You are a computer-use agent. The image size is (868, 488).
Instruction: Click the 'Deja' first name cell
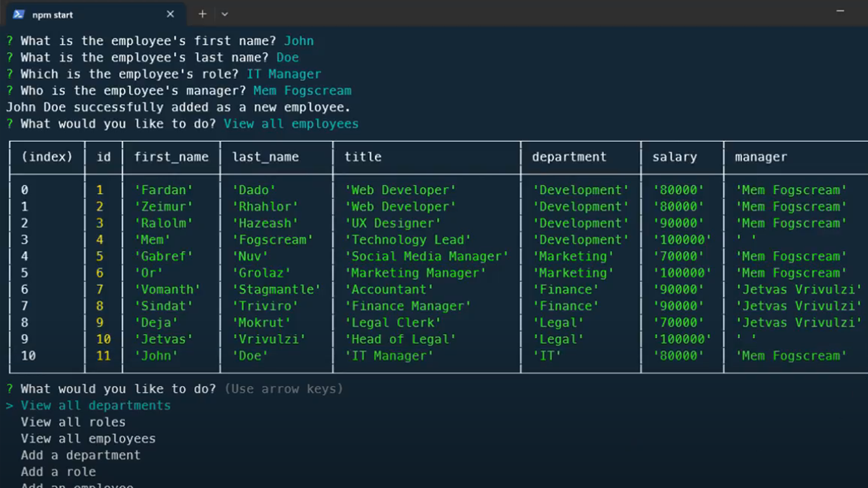click(x=156, y=322)
